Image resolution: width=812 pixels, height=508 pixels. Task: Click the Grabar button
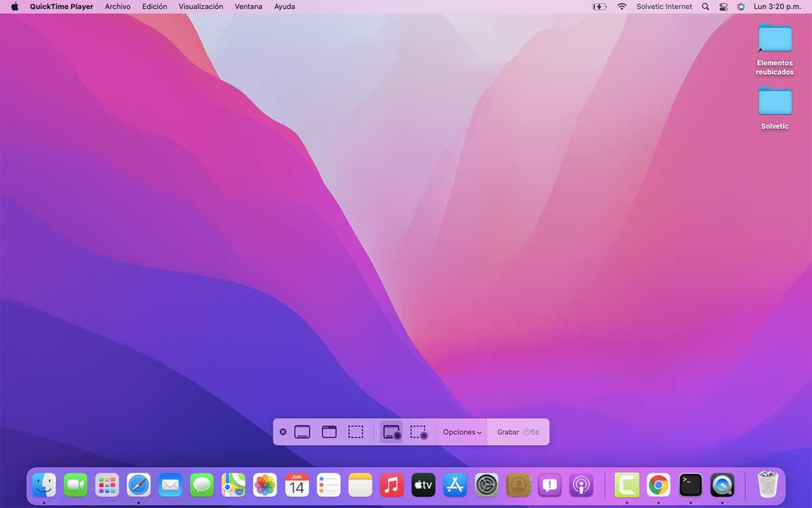tap(518, 432)
